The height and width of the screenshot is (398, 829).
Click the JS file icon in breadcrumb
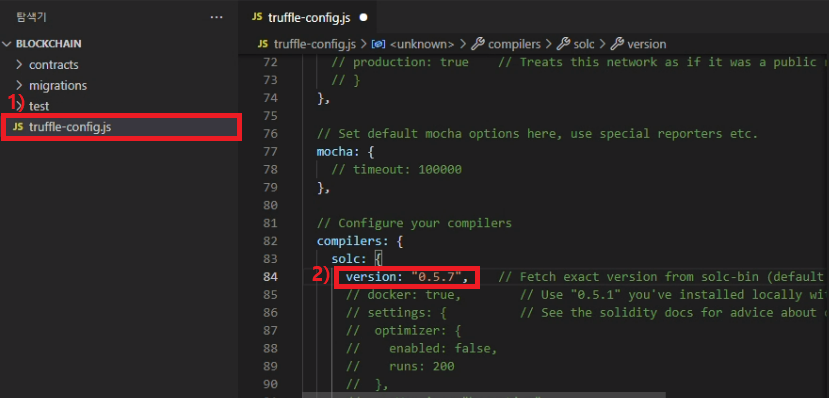(262, 44)
